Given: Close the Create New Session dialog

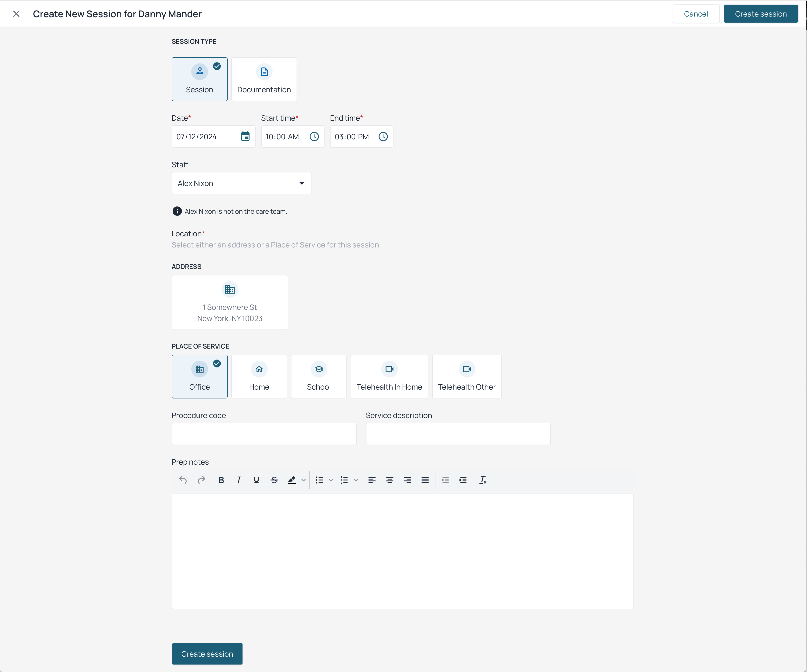Looking at the screenshot, I should 16,14.
